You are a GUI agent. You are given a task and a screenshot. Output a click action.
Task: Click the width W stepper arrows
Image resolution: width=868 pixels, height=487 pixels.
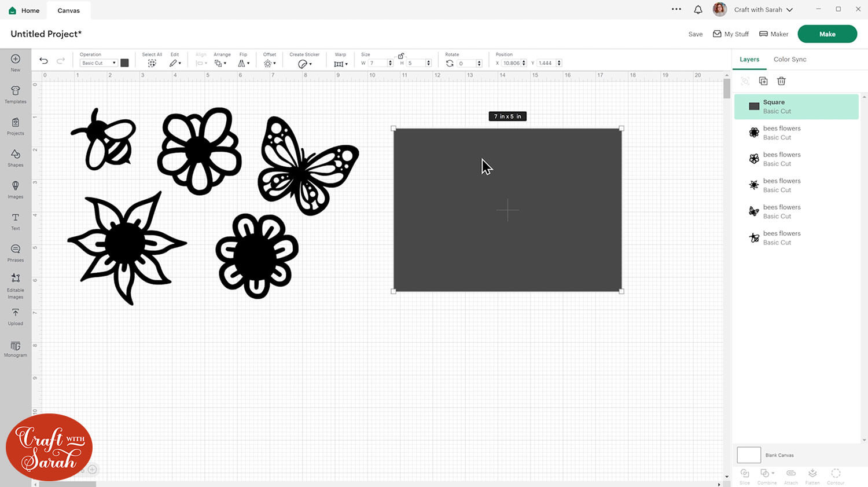tap(391, 63)
